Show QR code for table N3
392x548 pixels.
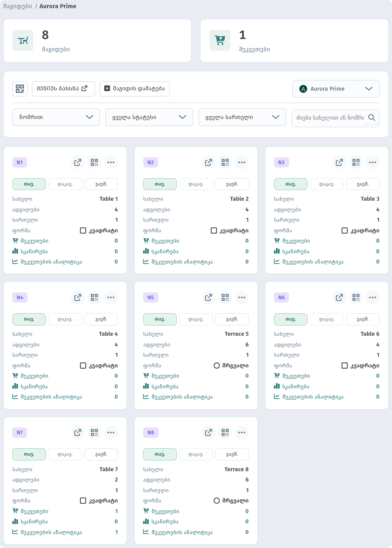[356, 162]
